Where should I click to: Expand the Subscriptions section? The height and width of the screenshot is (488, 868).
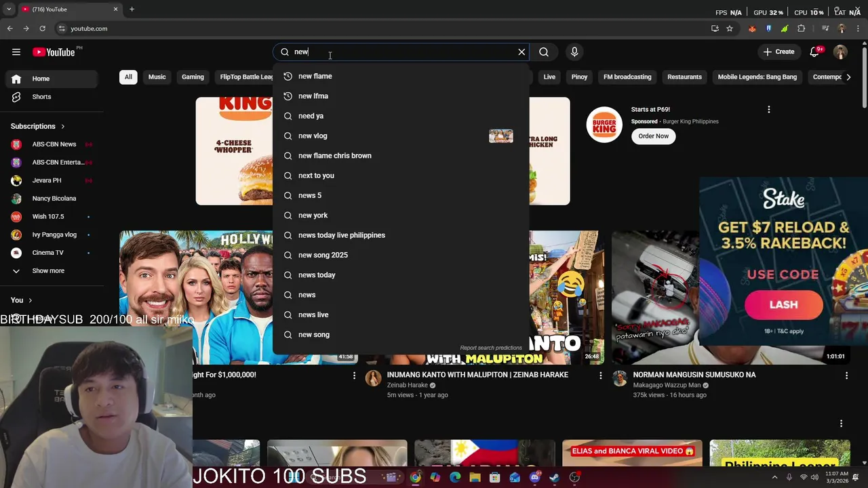38,126
